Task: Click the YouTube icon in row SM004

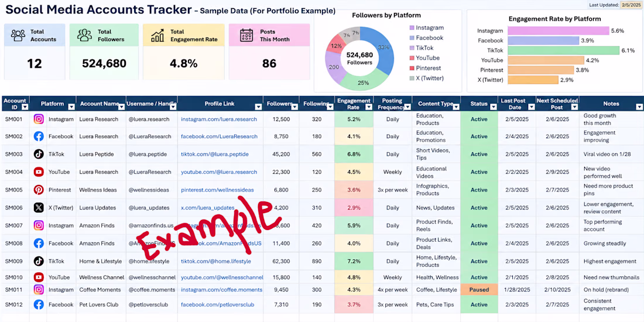Action: (x=39, y=172)
